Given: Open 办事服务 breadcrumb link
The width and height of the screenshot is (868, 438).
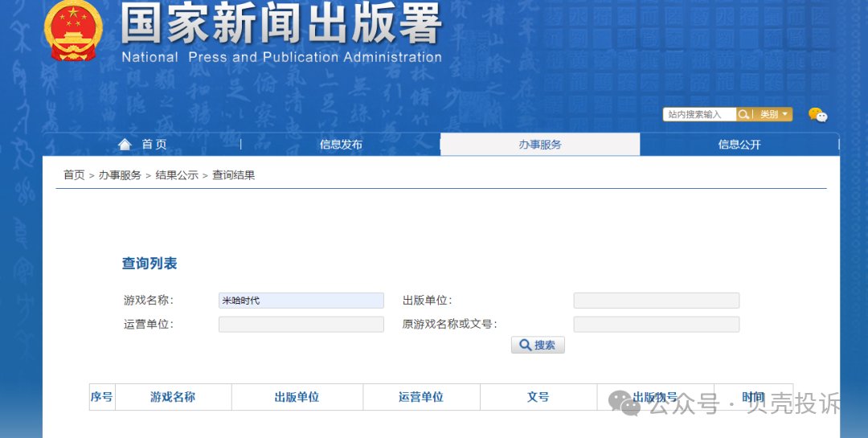Looking at the screenshot, I should (120, 175).
